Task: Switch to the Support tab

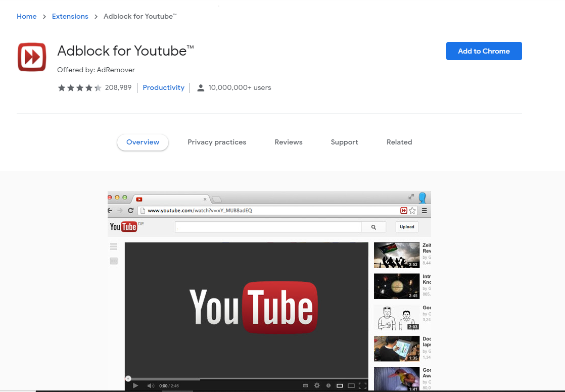Action: tap(345, 142)
